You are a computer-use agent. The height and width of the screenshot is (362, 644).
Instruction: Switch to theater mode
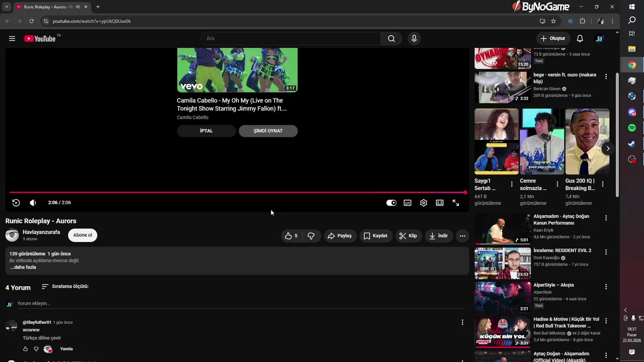tap(440, 203)
